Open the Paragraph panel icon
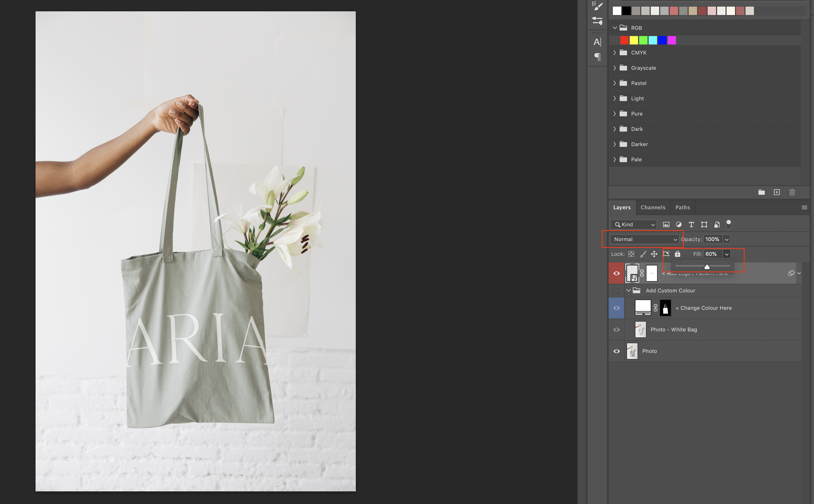Screen dimensions: 814x504 pos(597,57)
